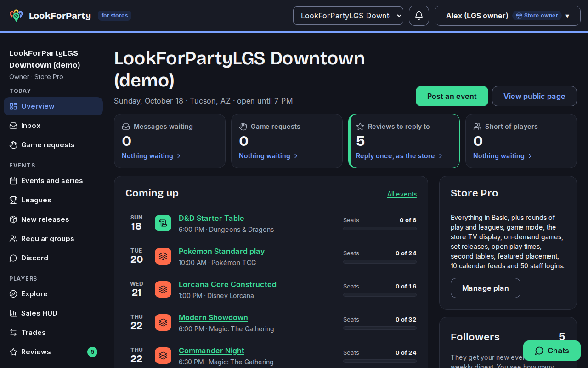The image size is (588, 368).
Task: Click the Modern Showdown card icon
Action: [x=163, y=322]
